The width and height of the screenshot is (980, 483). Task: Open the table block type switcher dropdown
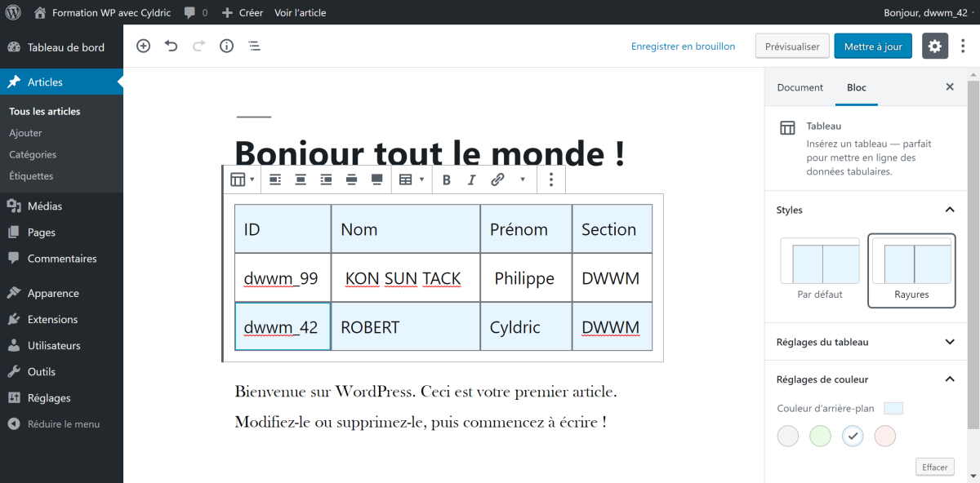[x=243, y=179]
